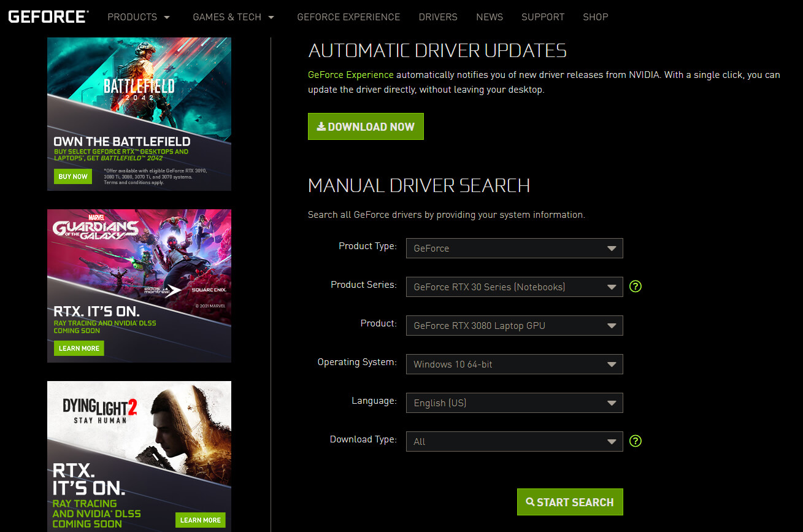
Task: Click the Automatic Driver Updates heading
Action: [437, 50]
